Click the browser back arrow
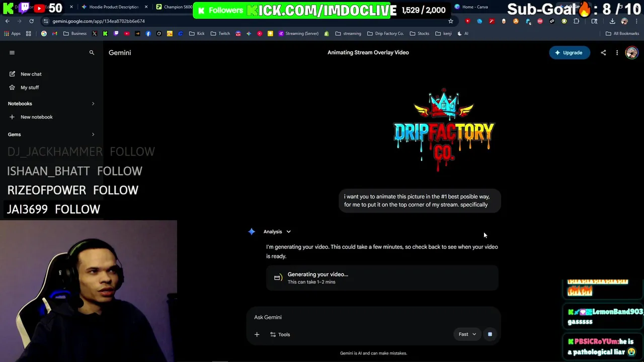Image resolution: width=644 pixels, height=362 pixels. [7, 21]
